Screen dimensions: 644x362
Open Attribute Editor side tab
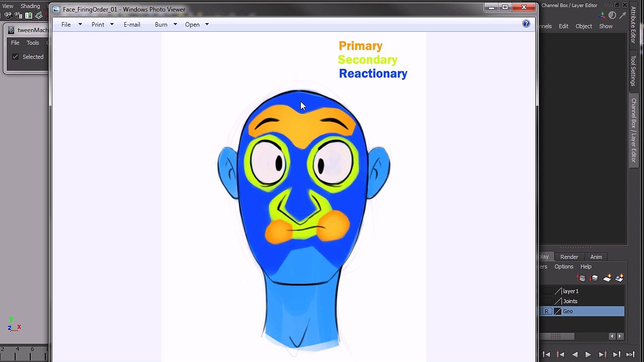click(633, 25)
